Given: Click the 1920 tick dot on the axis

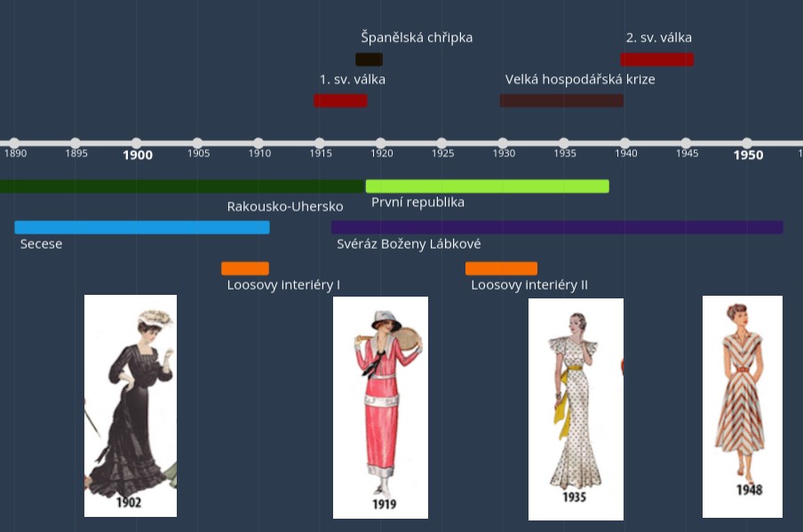Looking at the screenshot, I should 380,143.
